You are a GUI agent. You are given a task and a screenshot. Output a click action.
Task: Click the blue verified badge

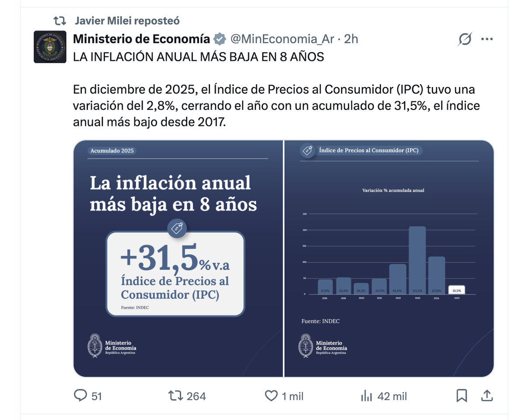coord(219,39)
